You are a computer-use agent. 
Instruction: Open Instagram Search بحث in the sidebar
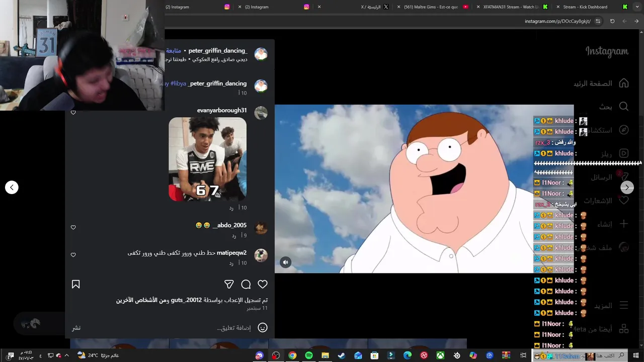pyautogui.click(x=614, y=107)
